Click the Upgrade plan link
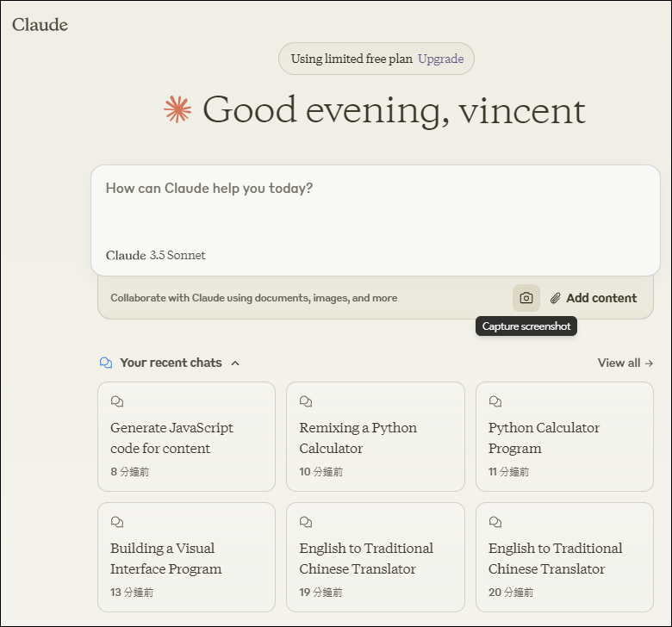672x627 pixels. [x=440, y=59]
